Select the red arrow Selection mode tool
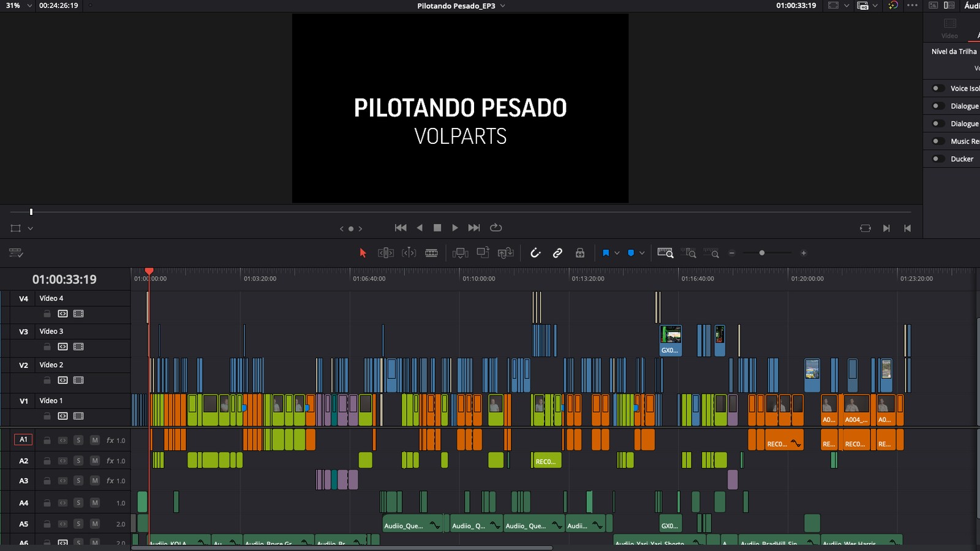Image resolution: width=980 pixels, height=551 pixels. point(363,253)
